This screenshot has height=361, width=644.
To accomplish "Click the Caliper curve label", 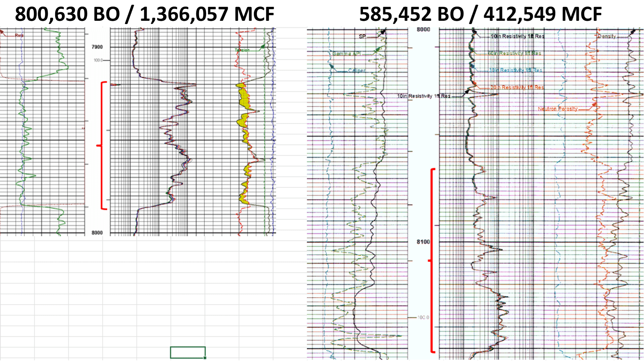I will coord(357,71).
